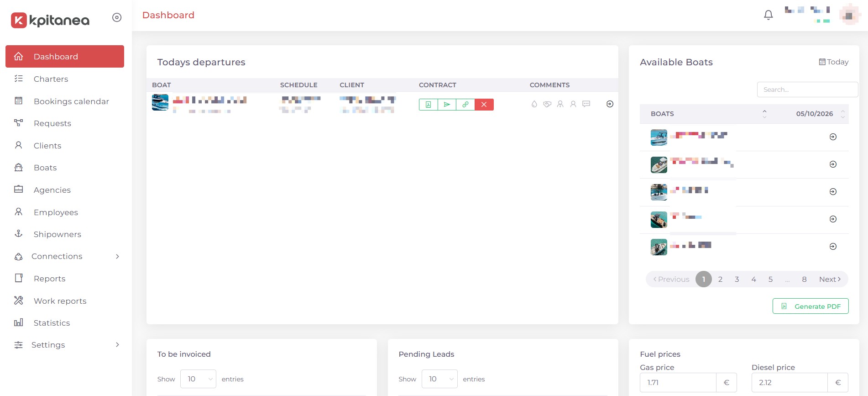Click the Shipowners anchor icon
This screenshot has width=868, height=396.
pos(19,234)
